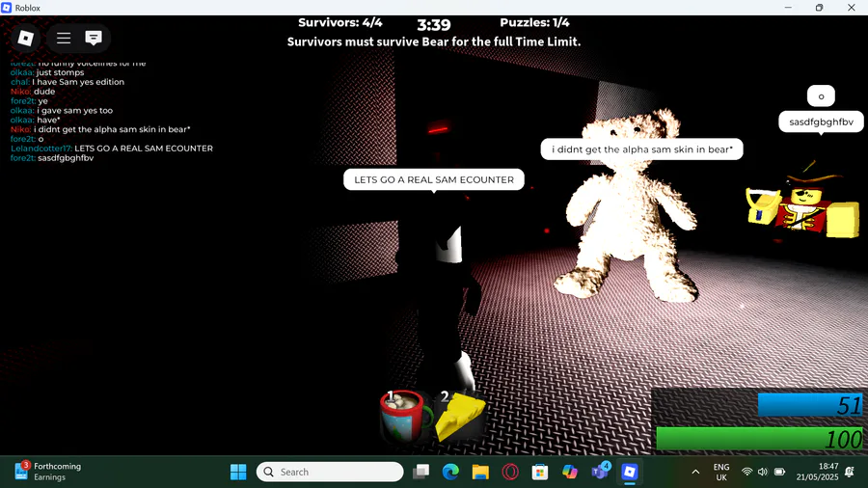Click the battery status icon

pos(779,472)
